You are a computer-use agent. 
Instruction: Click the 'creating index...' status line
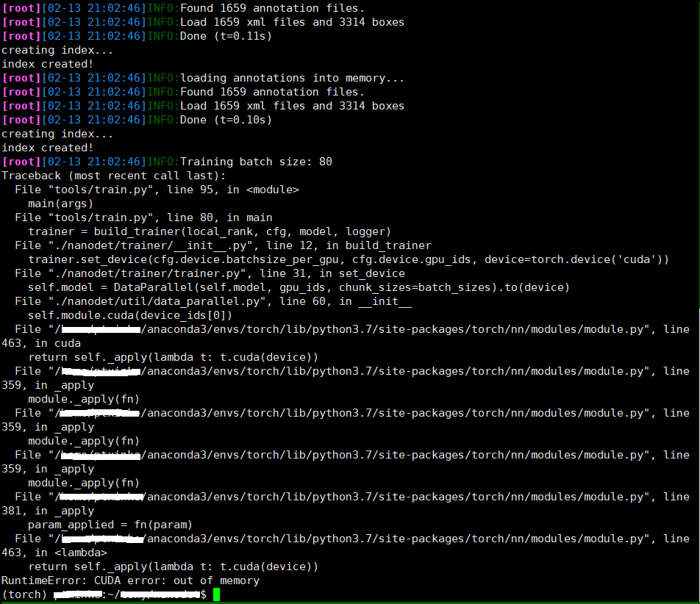point(55,49)
